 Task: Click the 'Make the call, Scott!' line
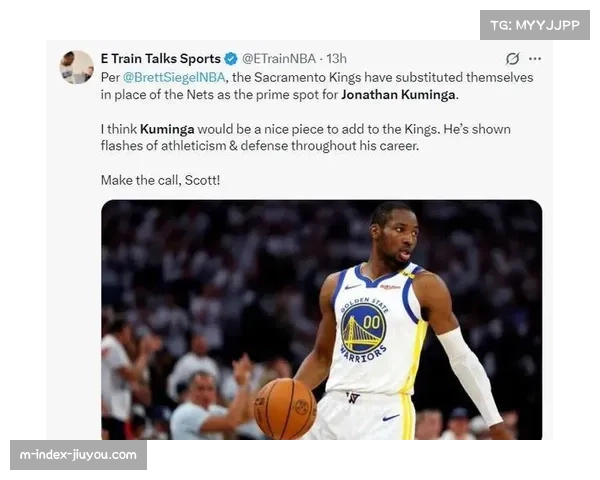pos(160,180)
